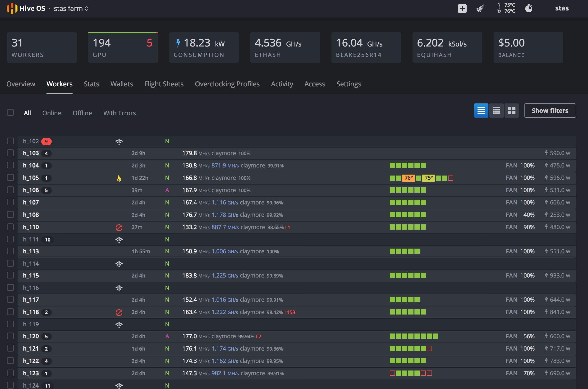Click the With Errors filter button
588x389 pixels.
119,112
